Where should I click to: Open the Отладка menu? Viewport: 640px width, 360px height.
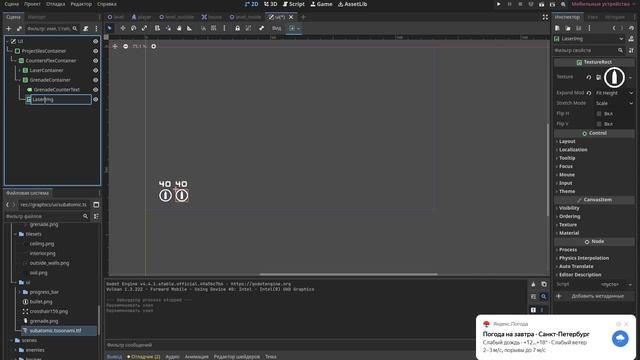tap(56, 4)
